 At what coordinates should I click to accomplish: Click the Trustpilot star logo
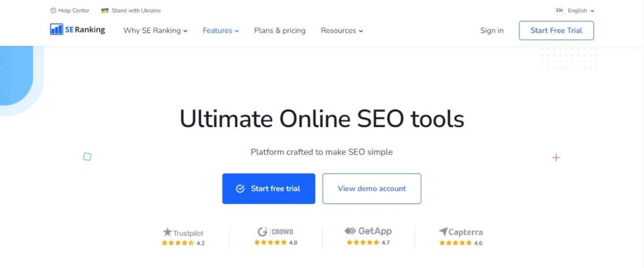[x=167, y=232]
